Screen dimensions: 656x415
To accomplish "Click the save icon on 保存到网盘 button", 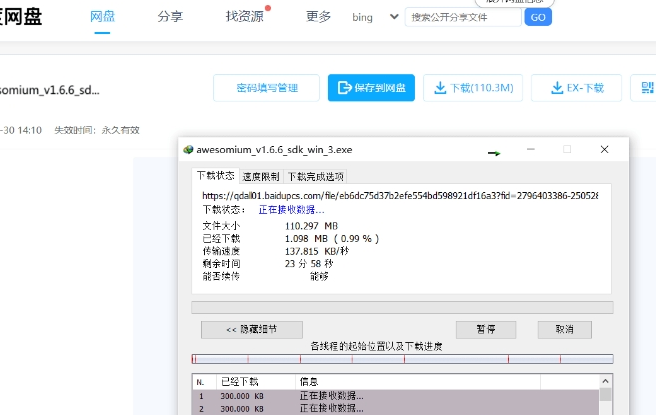I will [x=345, y=88].
